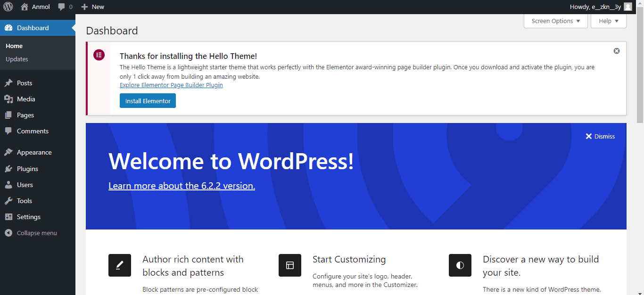Click the Install Elementor button
The height and width of the screenshot is (295, 644).
tap(148, 100)
